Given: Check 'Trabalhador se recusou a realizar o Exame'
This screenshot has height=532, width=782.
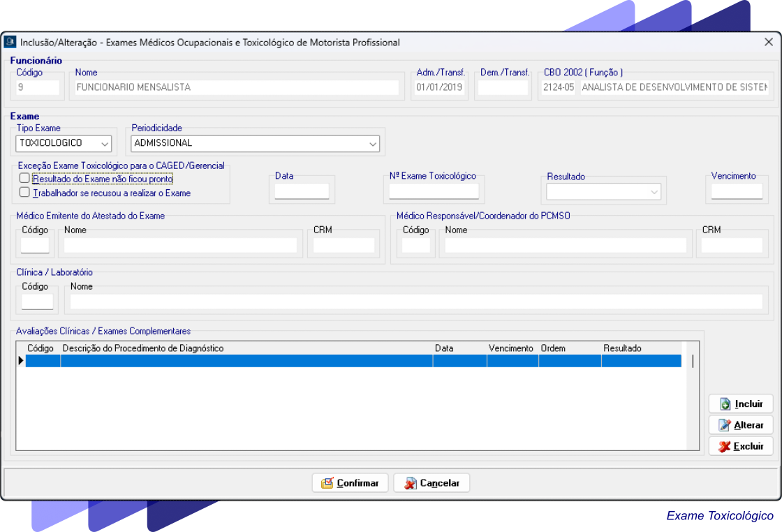Looking at the screenshot, I should click(x=25, y=193).
